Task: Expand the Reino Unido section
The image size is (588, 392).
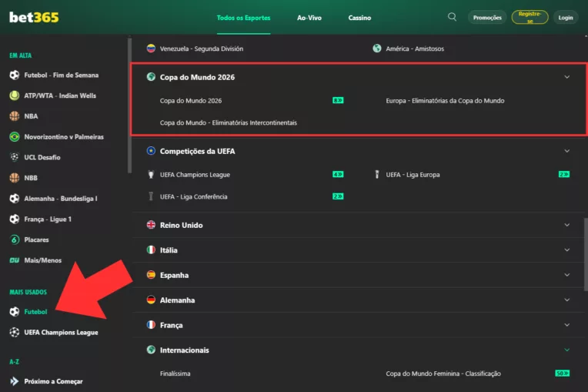Action: [567, 226]
